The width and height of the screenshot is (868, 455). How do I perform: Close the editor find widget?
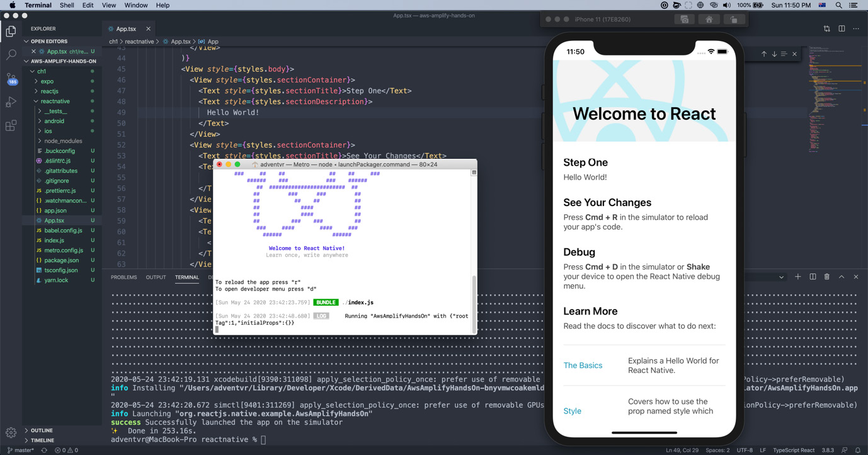pos(794,54)
